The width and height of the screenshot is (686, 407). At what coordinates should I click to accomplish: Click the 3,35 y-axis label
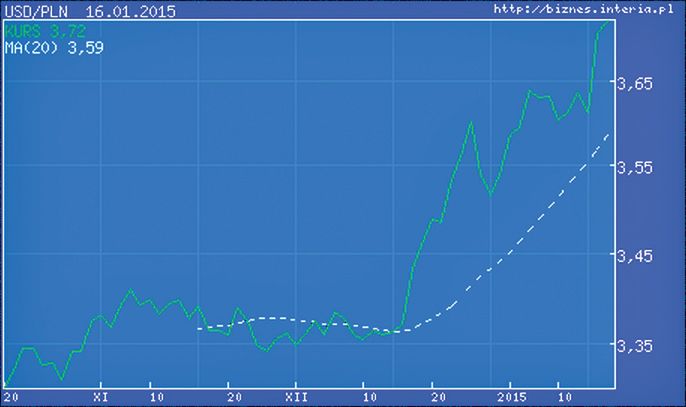(634, 346)
